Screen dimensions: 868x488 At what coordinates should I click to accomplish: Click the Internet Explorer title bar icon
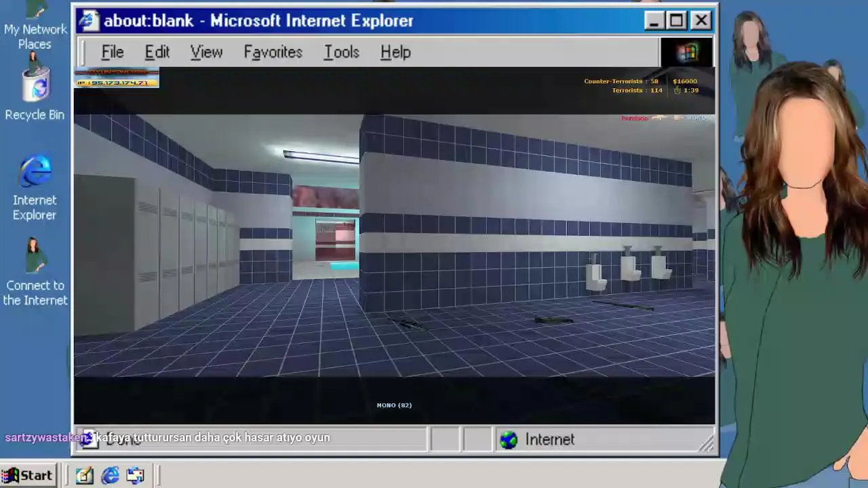(88, 20)
